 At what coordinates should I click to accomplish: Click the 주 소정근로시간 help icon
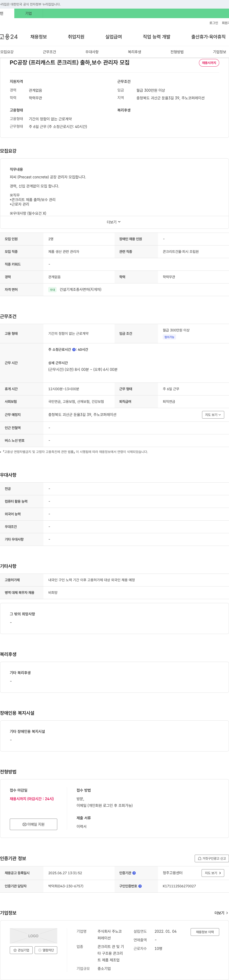[74, 350]
